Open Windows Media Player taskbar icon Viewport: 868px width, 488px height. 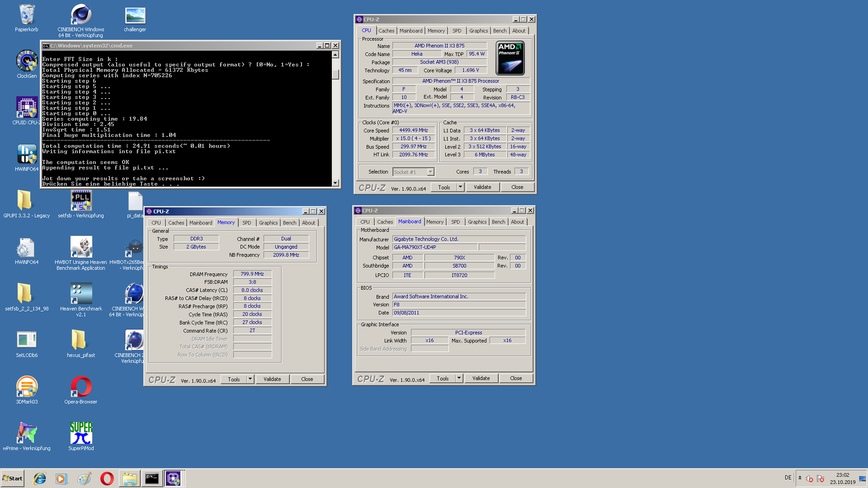point(61,479)
